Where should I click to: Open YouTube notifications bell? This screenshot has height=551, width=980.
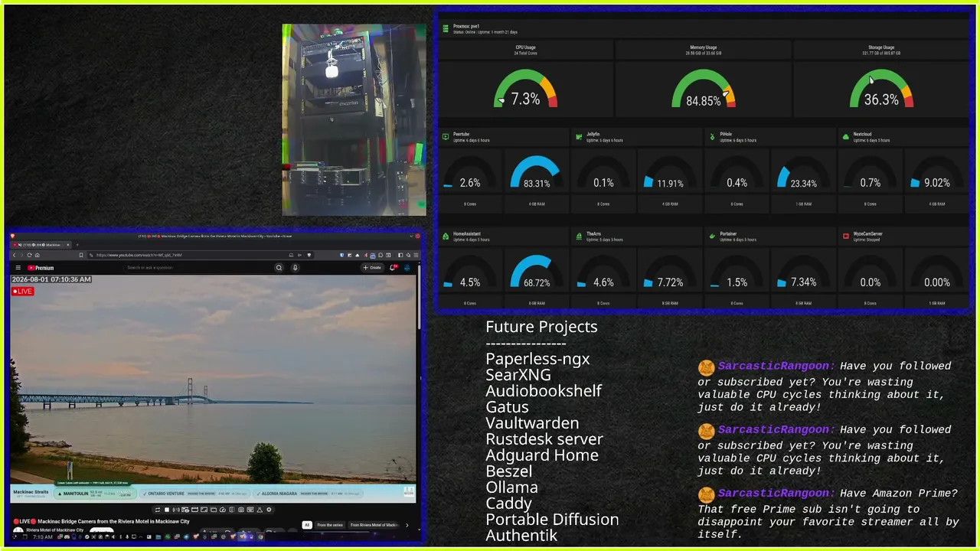394,268
